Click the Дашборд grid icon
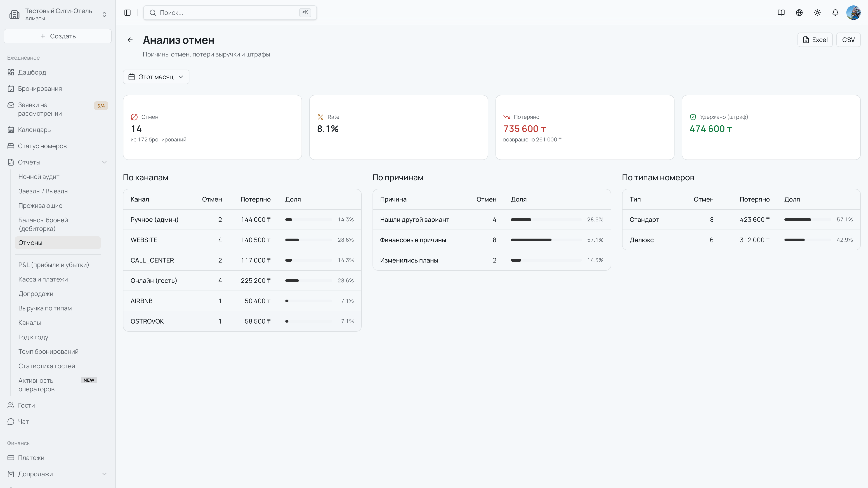The image size is (868, 488). click(11, 72)
